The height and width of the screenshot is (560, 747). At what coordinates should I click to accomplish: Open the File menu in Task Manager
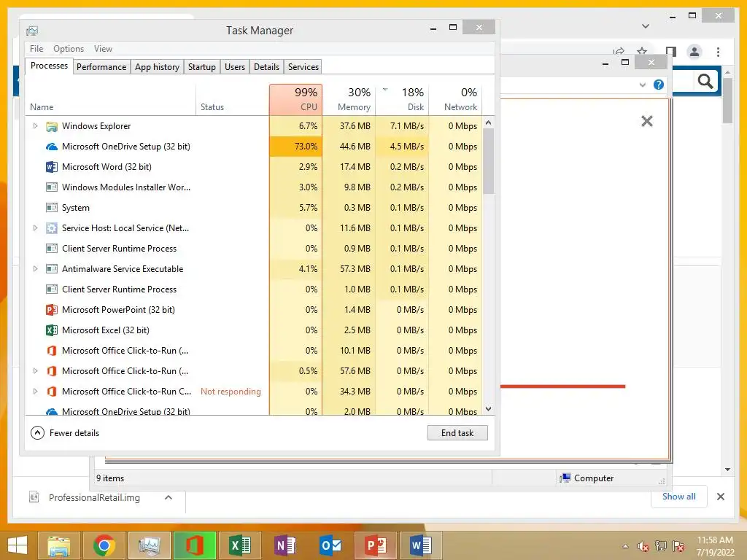point(36,49)
